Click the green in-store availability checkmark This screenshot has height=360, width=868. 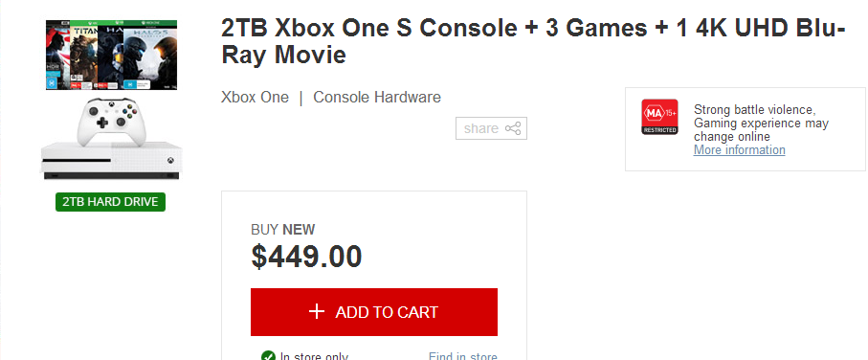coord(269,357)
